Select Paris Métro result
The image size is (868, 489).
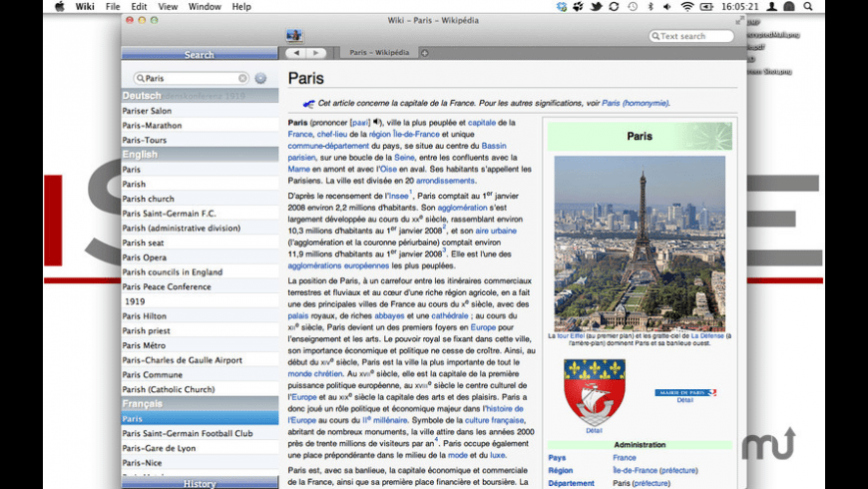[x=200, y=345]
